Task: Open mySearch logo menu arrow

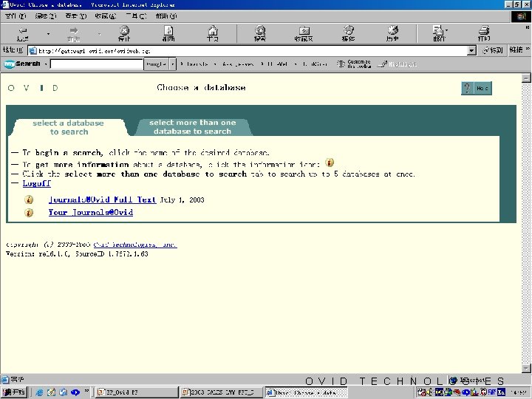Action: click(46, 64)
